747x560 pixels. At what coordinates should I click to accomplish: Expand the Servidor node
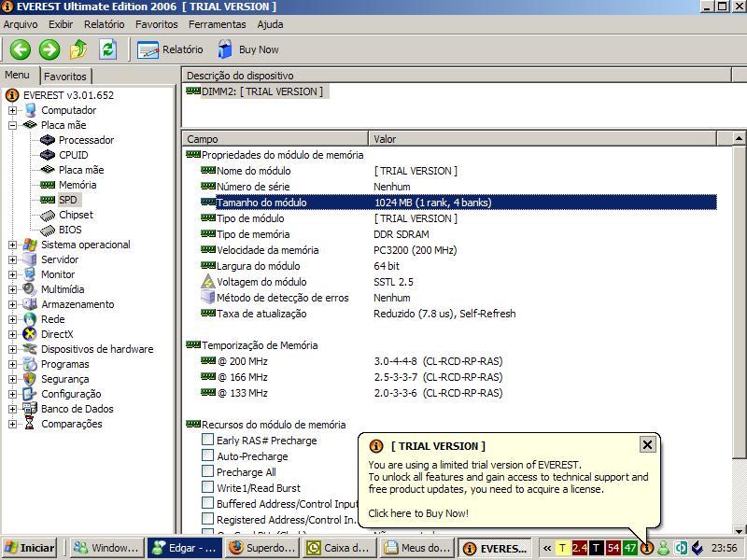pos(12,259)
